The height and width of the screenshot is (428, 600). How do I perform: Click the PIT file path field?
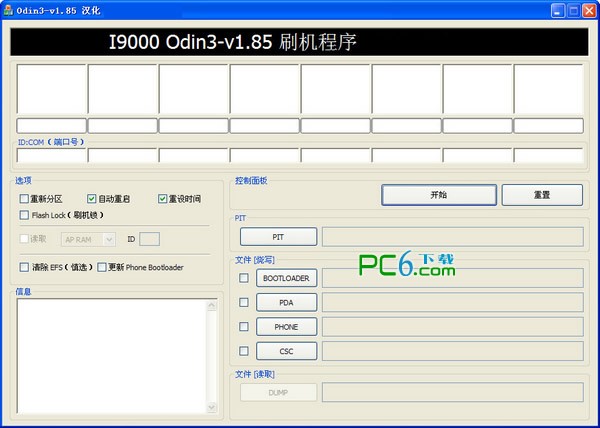point(453,237)
